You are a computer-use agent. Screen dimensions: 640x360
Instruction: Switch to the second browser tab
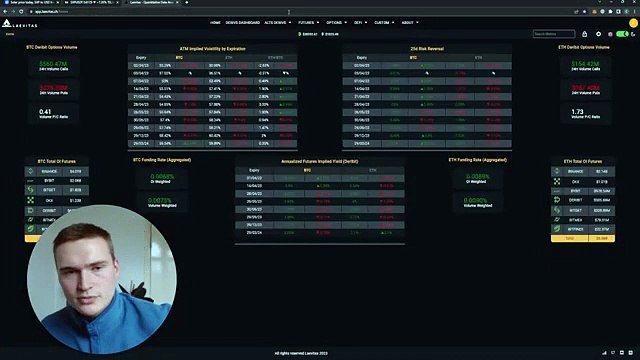point(91,2)
